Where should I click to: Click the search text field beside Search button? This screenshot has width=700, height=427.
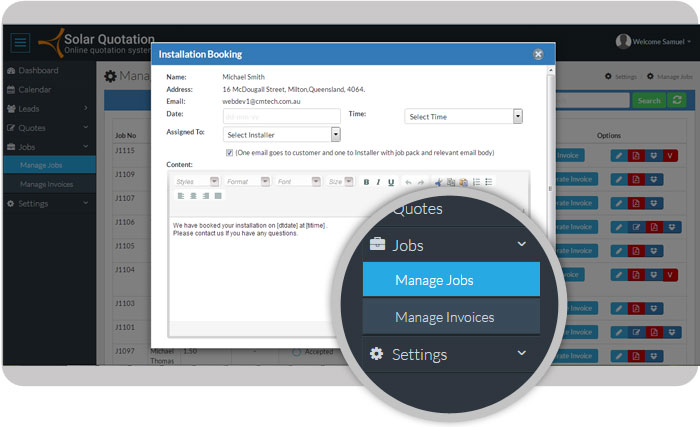592,100
